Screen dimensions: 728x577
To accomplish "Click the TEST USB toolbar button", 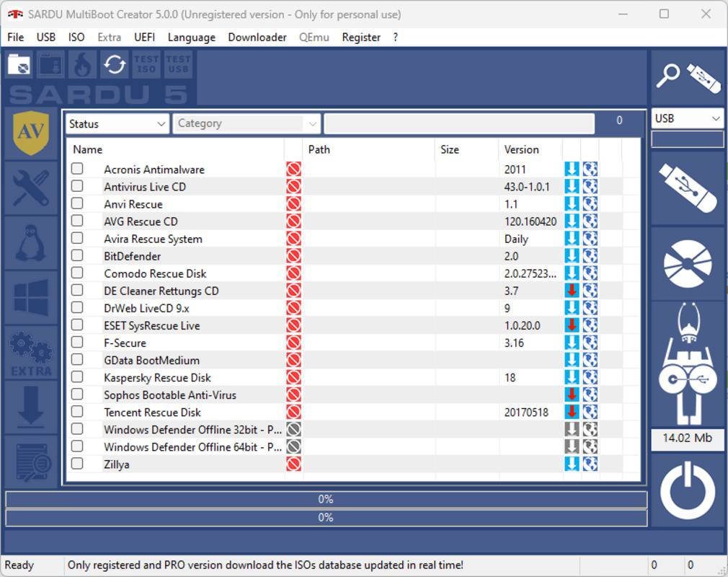I will pos(178,64).
